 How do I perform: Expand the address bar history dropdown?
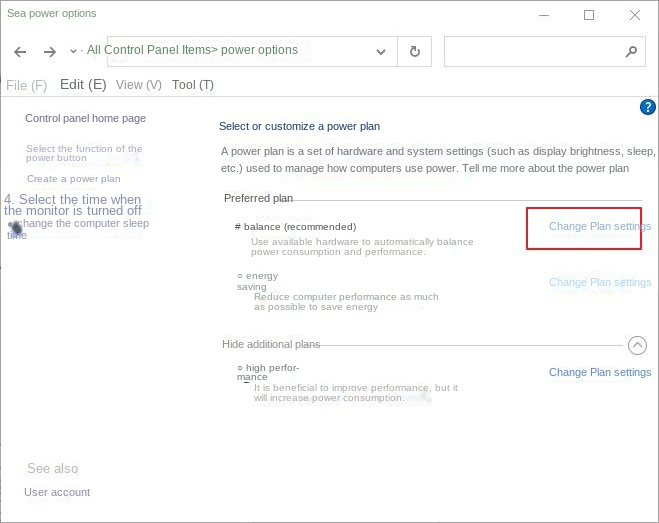381,52
